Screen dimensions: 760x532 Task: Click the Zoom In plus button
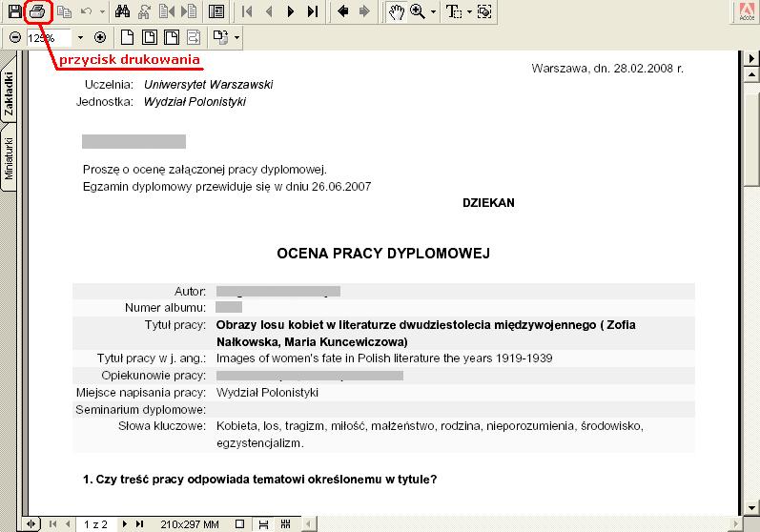click(x=100, y=37)
